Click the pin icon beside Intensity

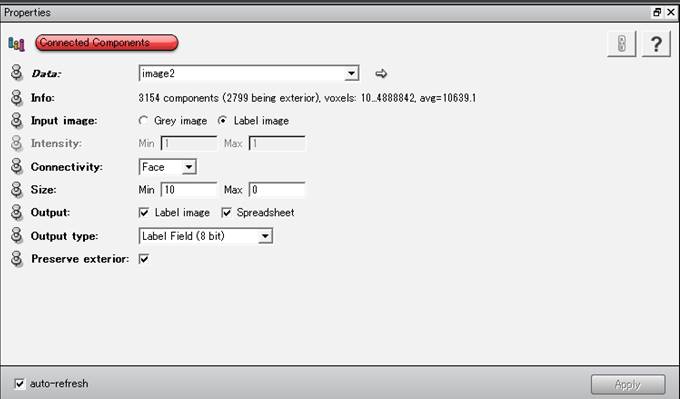16,143
